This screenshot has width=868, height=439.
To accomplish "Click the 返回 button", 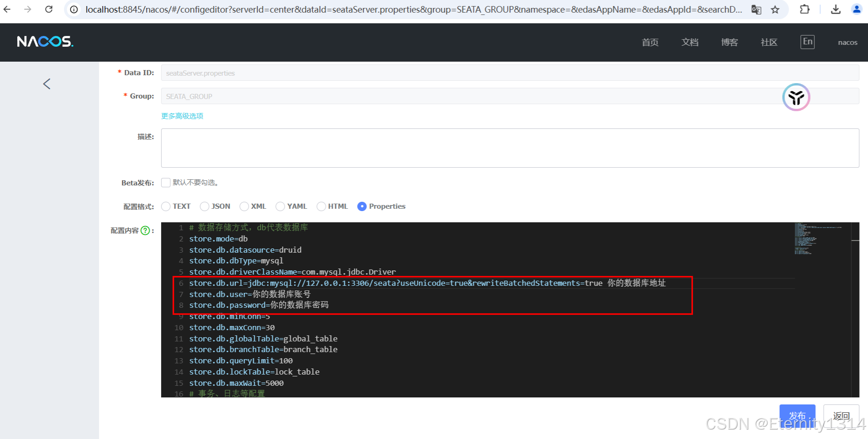I will 841,416.
